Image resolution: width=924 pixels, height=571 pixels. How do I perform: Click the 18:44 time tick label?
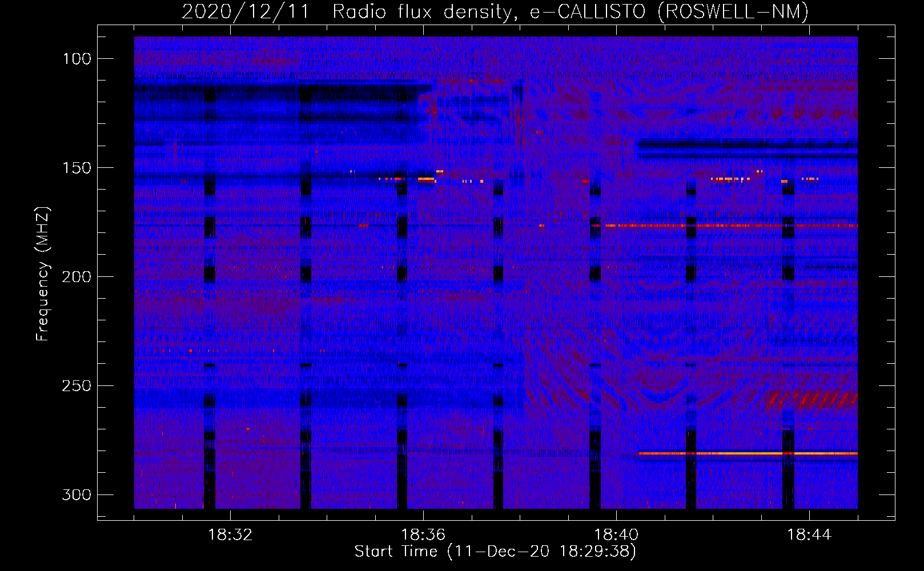point(809,535)
